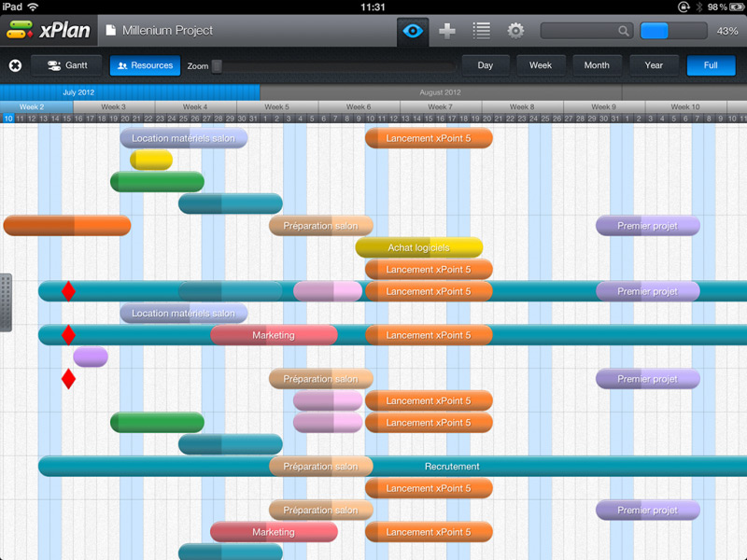The image size is (747, 560).
Task: Open the list view icon
Action: (x=481, y=31)
